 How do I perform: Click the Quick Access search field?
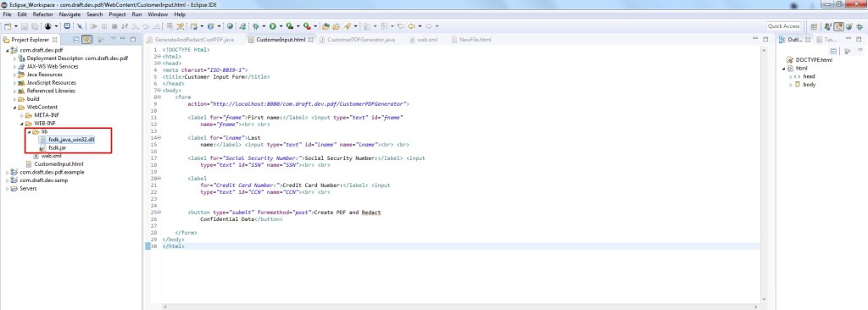click(783, 26)
